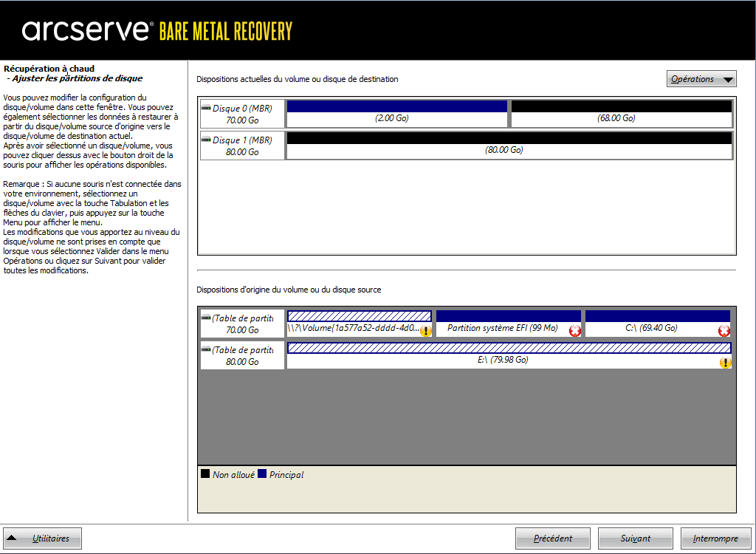Click the Principal legend text
The width and height of the screenshot is (756, 554).
tap(286, 475)
